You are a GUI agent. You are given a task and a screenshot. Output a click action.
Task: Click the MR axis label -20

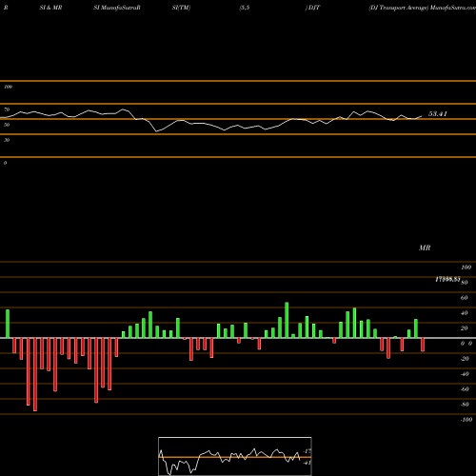[465, 359]
